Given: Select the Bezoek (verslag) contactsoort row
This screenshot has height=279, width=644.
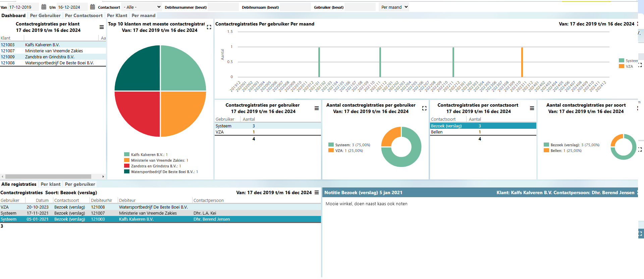Looking at the screenshot, I should coord(483,126).
